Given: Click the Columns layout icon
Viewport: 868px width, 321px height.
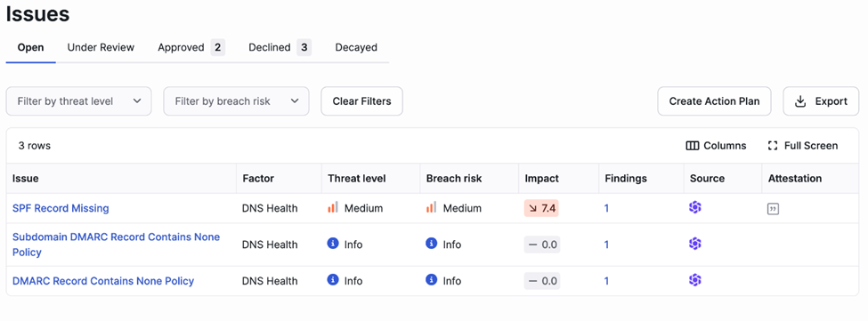Looking at the screenshot, I should point(692,146).
